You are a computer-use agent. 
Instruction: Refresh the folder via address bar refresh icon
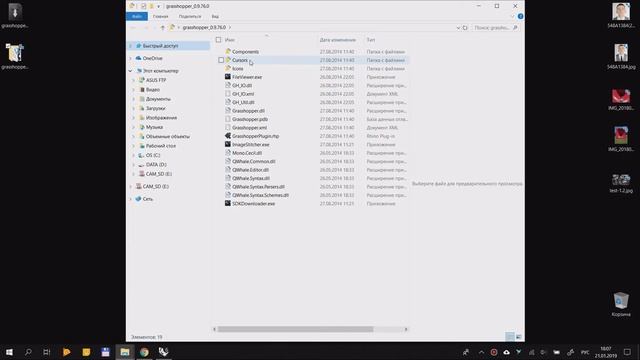[465, 28]
